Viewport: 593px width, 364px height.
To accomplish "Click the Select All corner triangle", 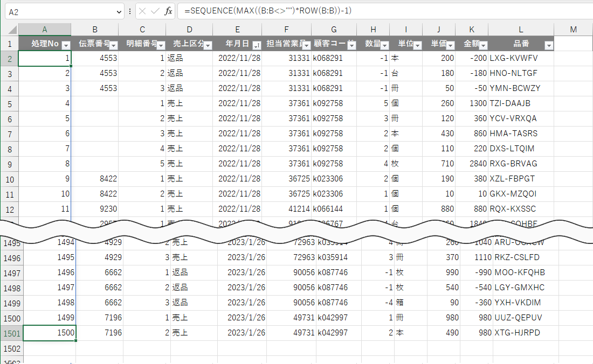I will click(12, 30).
